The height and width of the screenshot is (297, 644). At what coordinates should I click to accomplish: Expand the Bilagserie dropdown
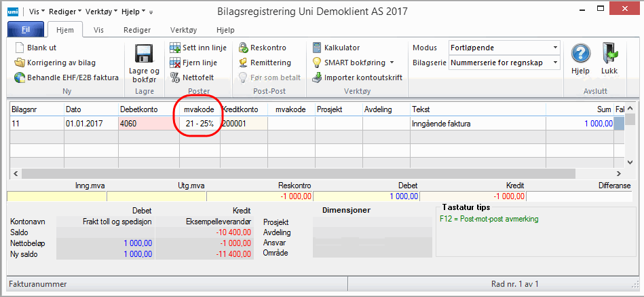(554, 63)
